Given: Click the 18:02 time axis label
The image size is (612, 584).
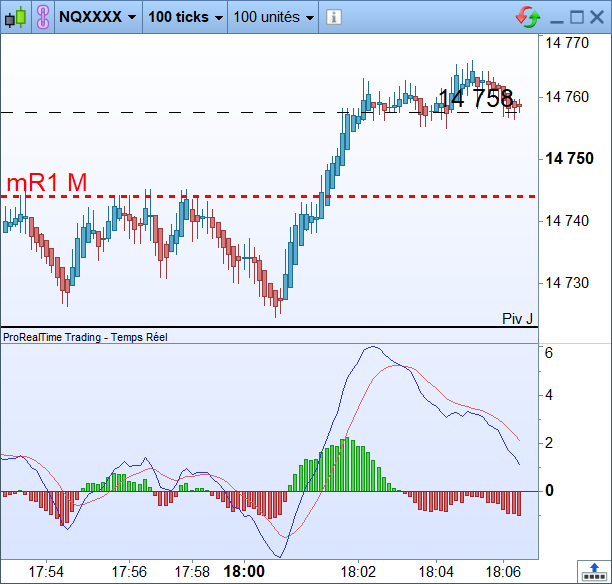Looking at the screenshot, I should coord(358,572).
